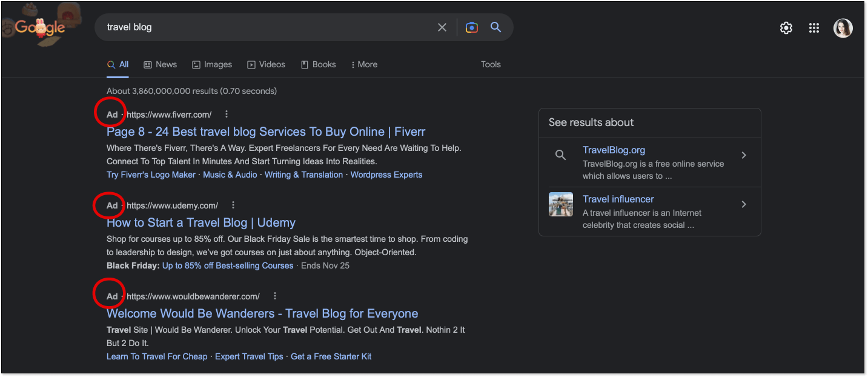Click the https://www.fiverr.com/ ad URL
The width and height of the screenshot is (868, 377).
click(x=169, y=114)
